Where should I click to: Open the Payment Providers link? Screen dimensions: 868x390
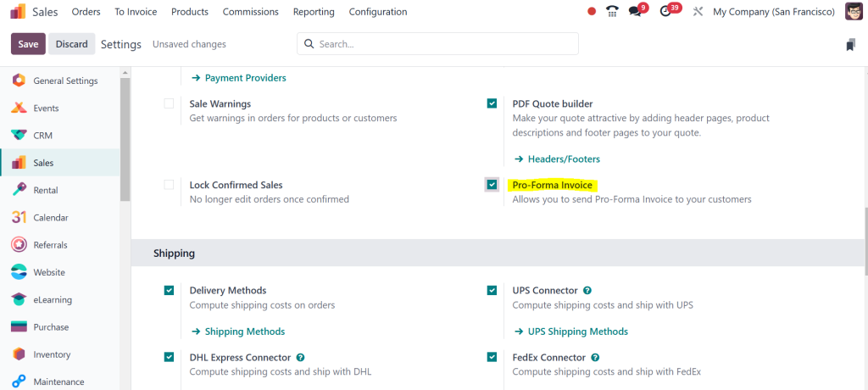(239, 78)
